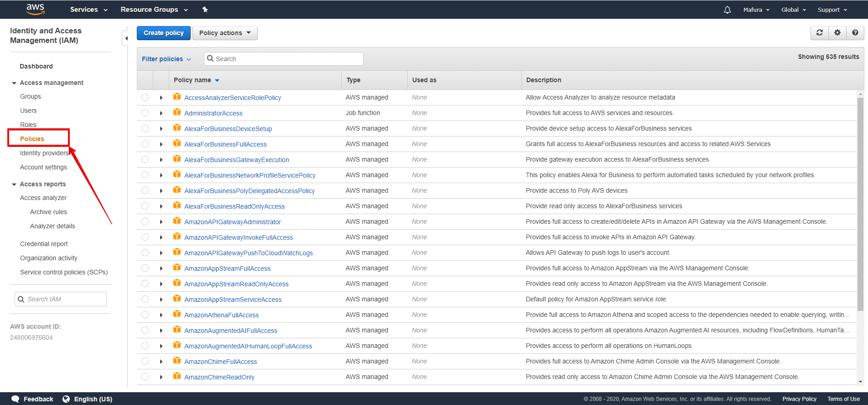This screenshot has width=868, height=405.
Task: Open the notifications bell
Action: coord(727,10)
